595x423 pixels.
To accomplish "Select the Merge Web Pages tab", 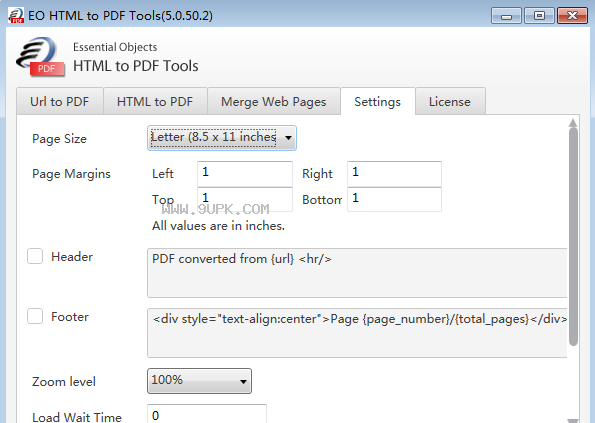I will point(274,101).
